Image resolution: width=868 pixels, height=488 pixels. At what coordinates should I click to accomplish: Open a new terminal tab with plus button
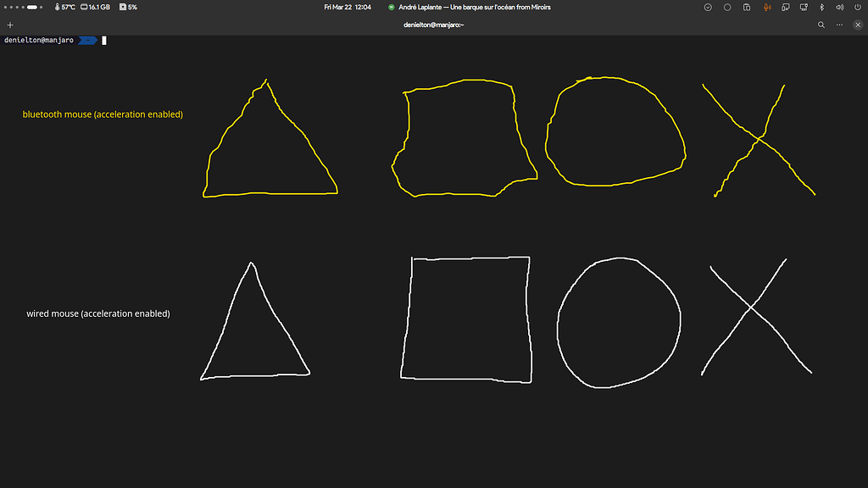coord(10,25)
